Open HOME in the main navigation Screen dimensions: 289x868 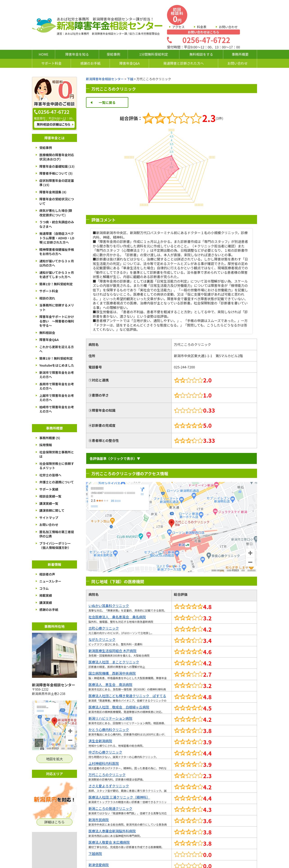43,54
